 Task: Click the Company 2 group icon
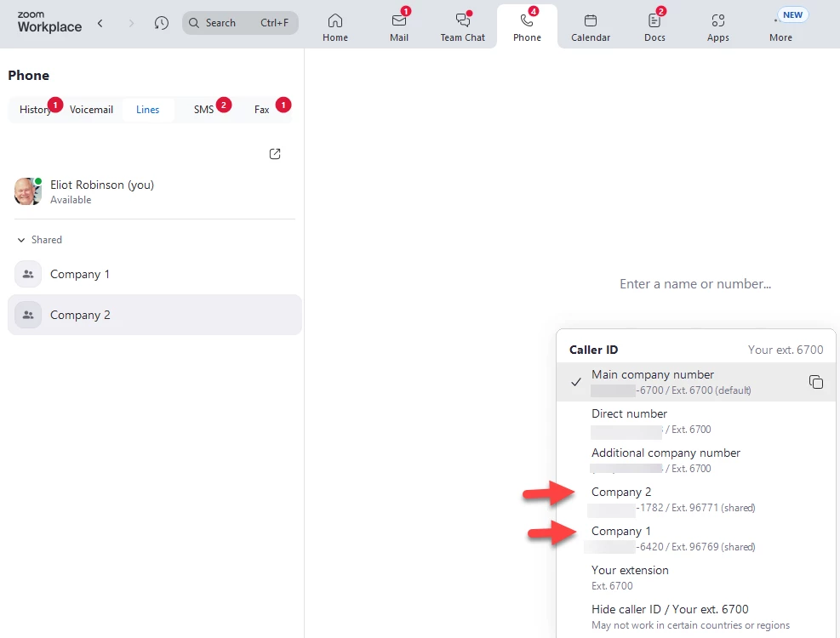[28, 315]
